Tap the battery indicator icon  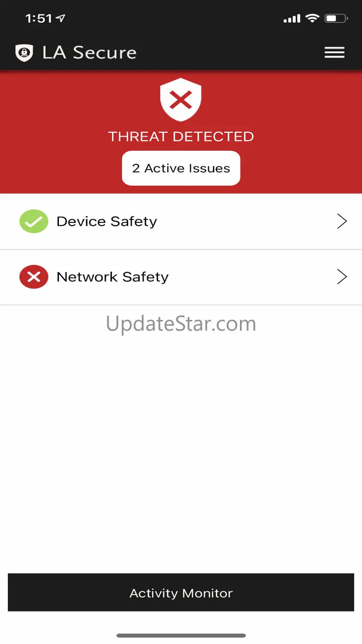point(336,19)
